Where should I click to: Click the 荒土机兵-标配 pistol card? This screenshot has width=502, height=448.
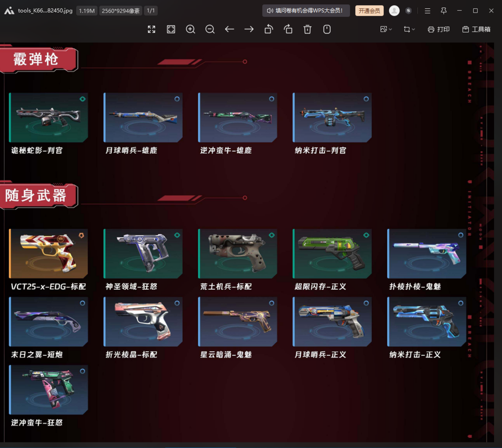pyautogui.click(x=238, y=254)
